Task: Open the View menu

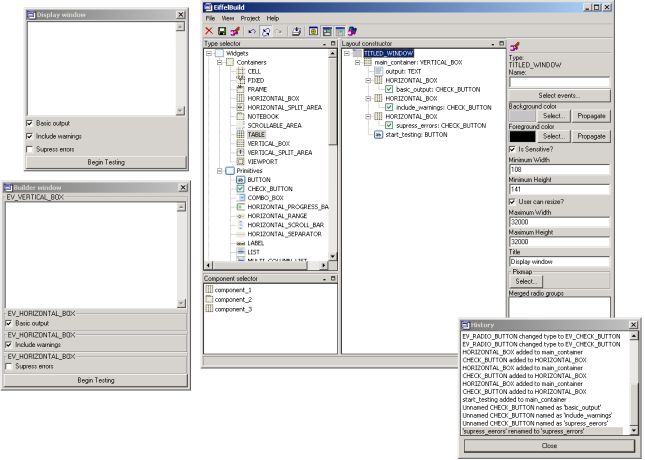Action: (x=227, y=19)
